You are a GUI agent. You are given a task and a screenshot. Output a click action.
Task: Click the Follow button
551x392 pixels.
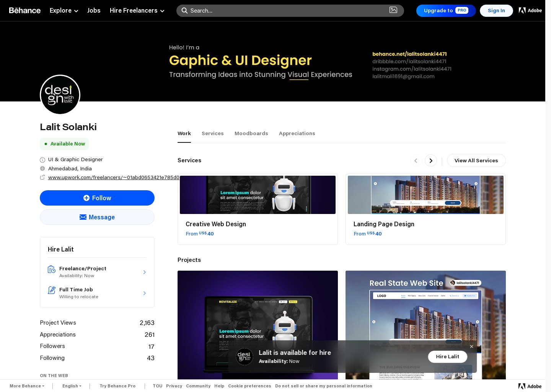pyautogui.click(x=97, y=198)
